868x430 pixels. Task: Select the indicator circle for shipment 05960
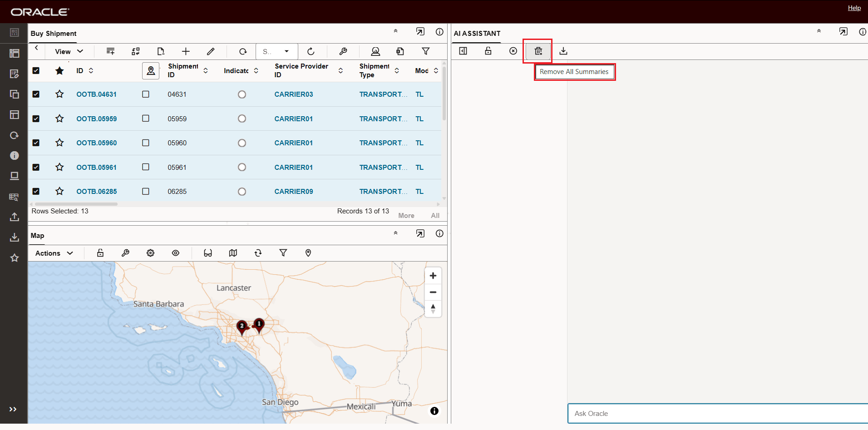(242, 143)
